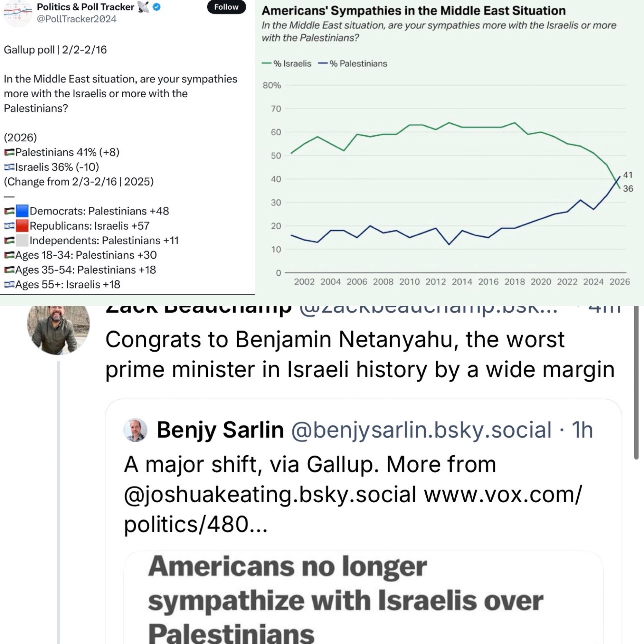644x644 pixels.
Task: Open Zack Beauchamp's profile photo
Action: (x=58, y=329)
